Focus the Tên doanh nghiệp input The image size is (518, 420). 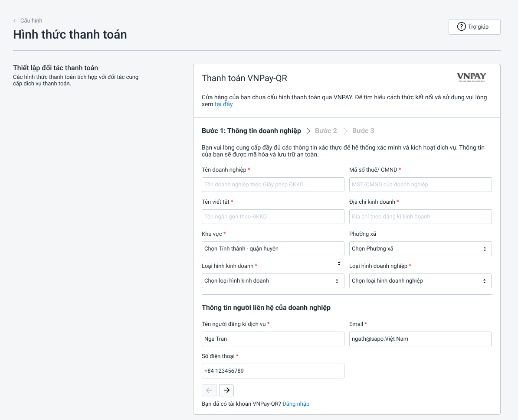(272, 185)
